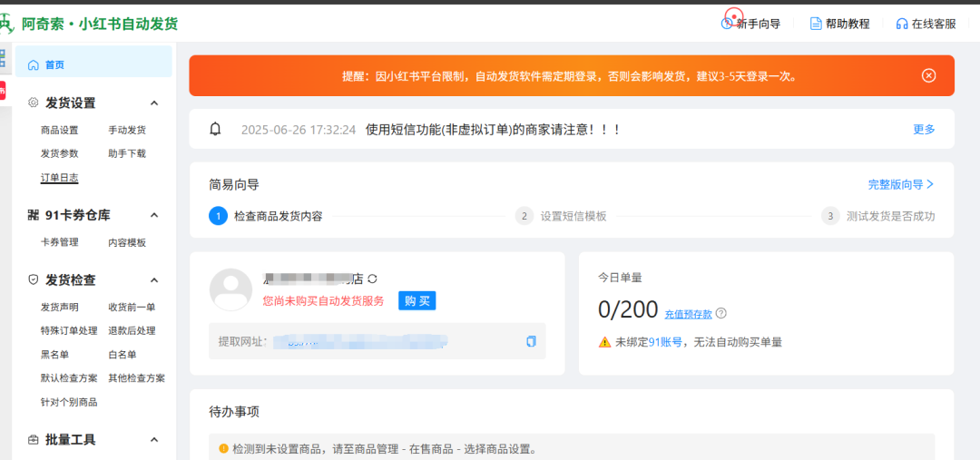Click the app logo in header
Screen dimensions: 980x460
point(6,24)
